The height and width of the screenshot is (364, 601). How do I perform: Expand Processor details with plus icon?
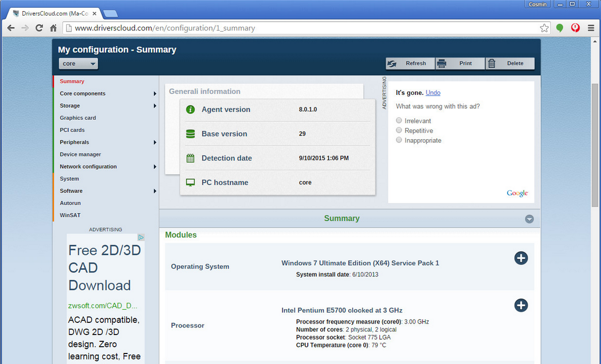521,305
